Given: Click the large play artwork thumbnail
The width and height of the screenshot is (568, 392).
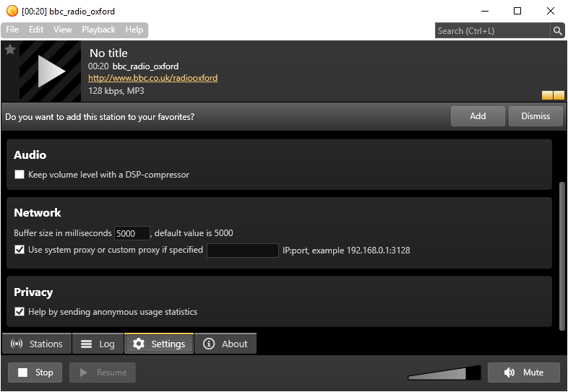Looking at the screenshot, I should point(51,71).
